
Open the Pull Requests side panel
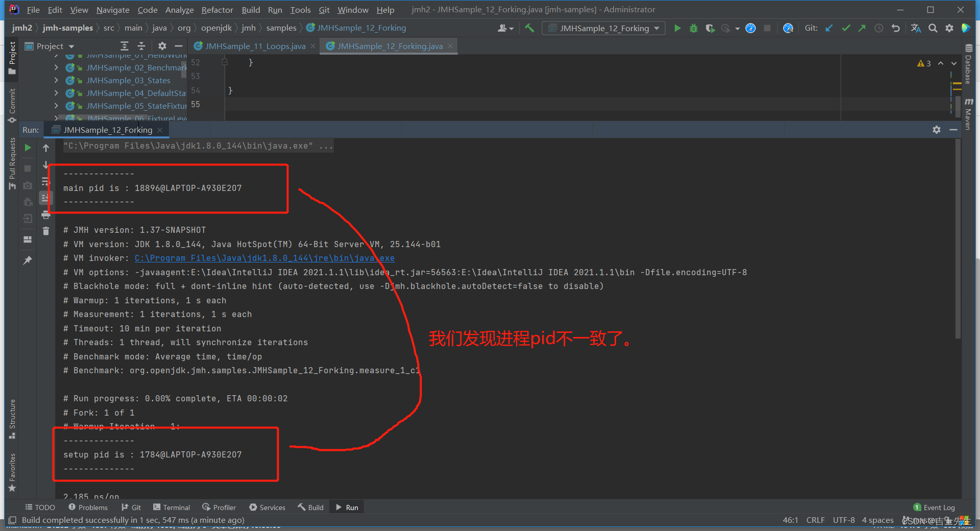[x=12, y=163]
